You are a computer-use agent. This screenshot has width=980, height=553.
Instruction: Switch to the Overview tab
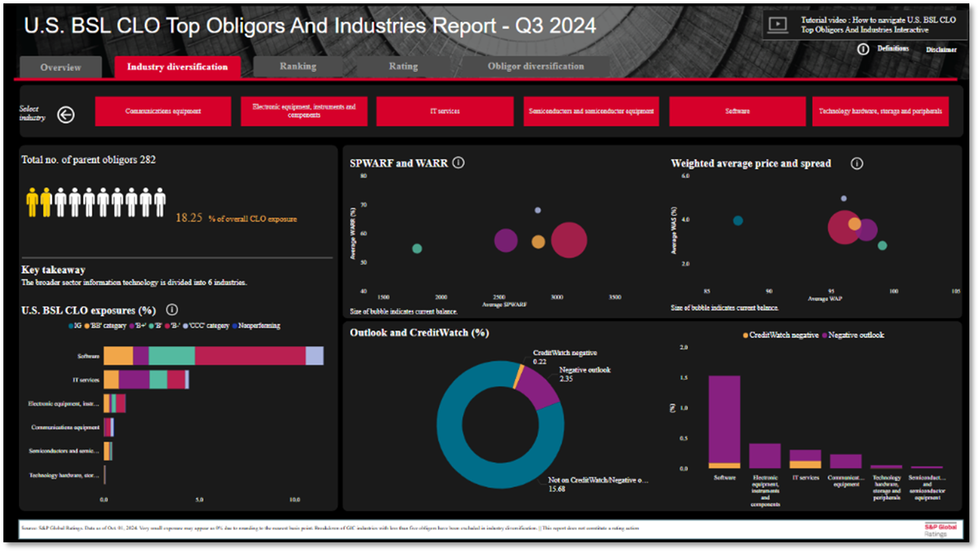click(61, 67)
